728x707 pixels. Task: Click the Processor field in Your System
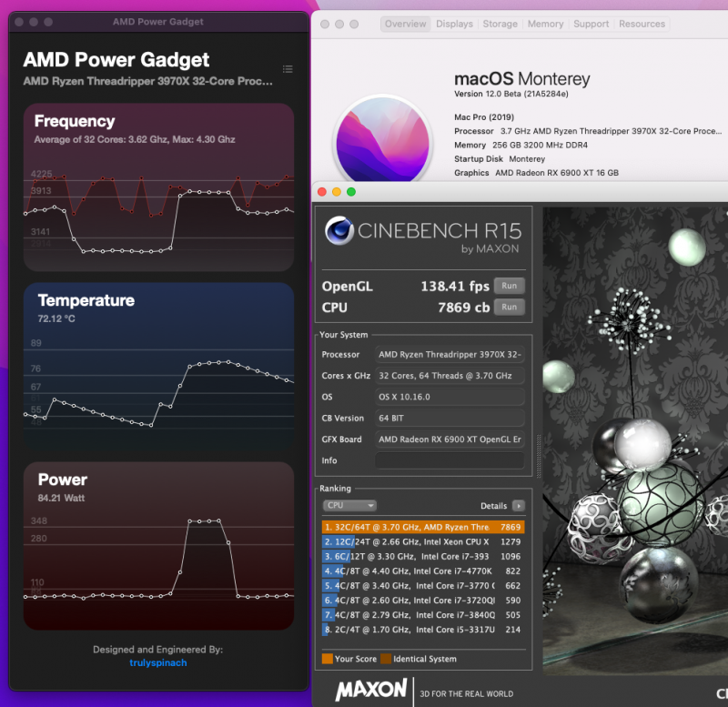click(x=450, y=355)
